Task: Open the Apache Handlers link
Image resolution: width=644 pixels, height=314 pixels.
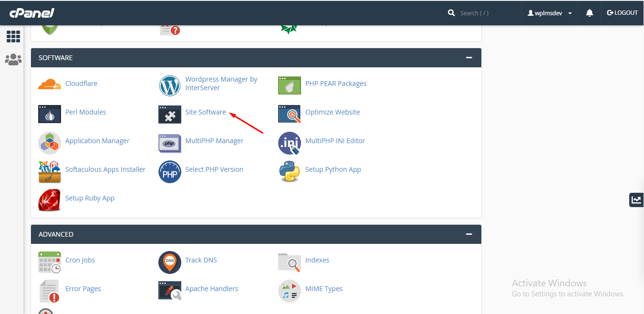Action: (x=212, y=289)
